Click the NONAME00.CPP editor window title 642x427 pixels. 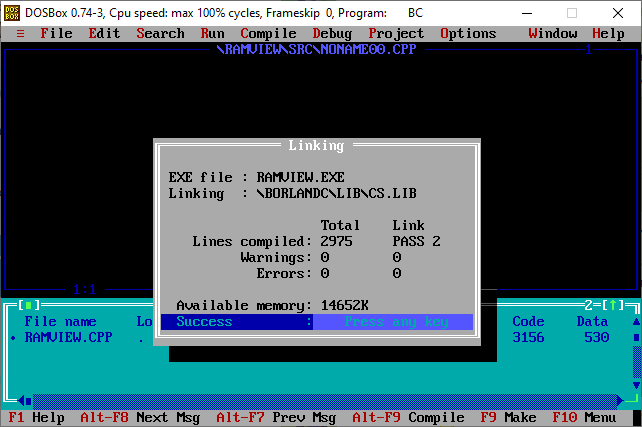coord(316,50)
